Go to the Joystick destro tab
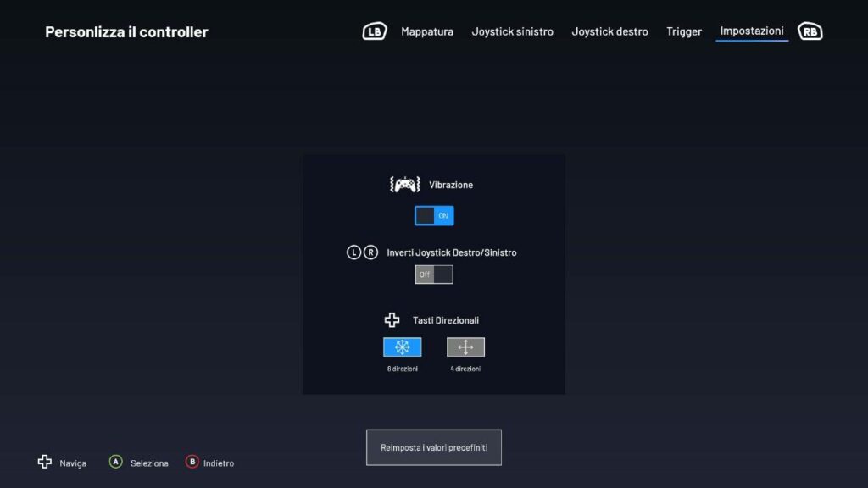This screenshot has width=868, height=488. pyautogui.click(x=609, y=31)
